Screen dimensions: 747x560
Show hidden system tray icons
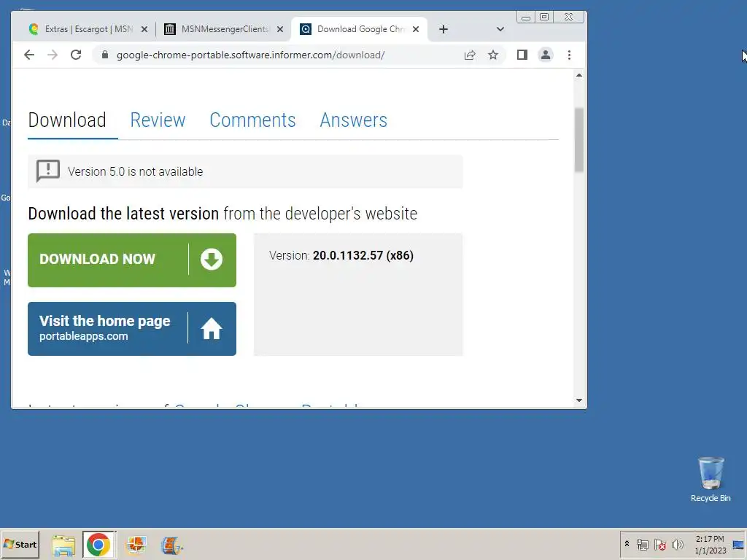click(627, 544)
